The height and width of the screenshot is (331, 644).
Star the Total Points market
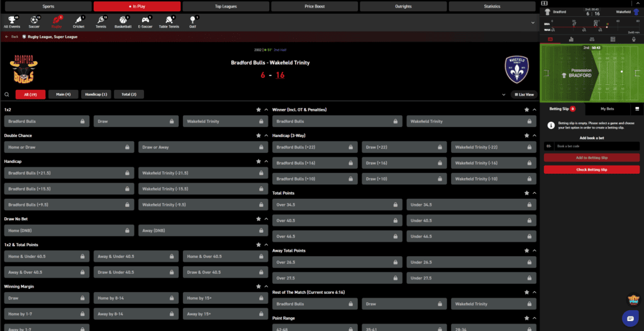pos(526,193)
